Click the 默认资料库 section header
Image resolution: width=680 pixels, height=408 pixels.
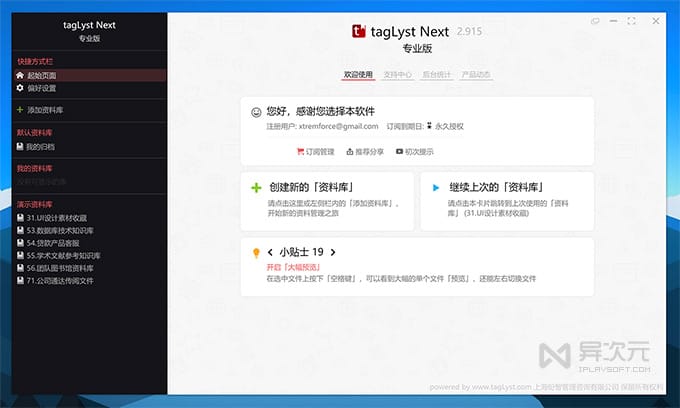[35, 133]
